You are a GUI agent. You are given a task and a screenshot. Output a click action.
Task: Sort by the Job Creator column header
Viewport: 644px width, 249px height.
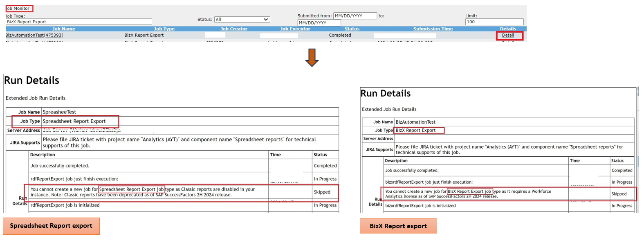(x=234, y=29)
